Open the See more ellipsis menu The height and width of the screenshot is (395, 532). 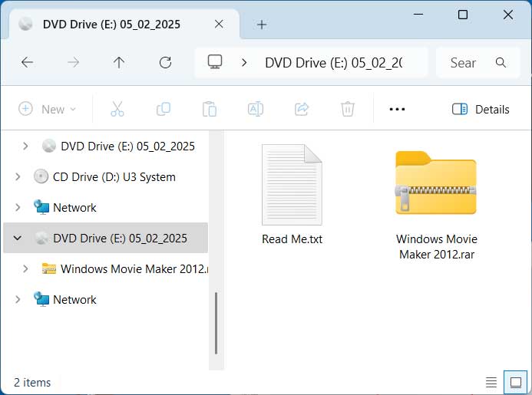tap(397, 109)
